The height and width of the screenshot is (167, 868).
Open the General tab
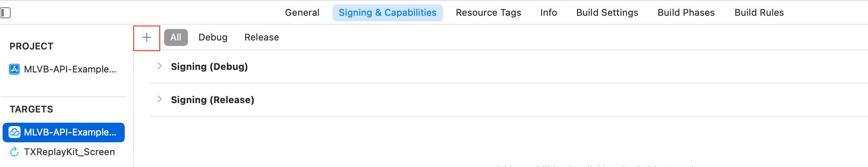302,13
